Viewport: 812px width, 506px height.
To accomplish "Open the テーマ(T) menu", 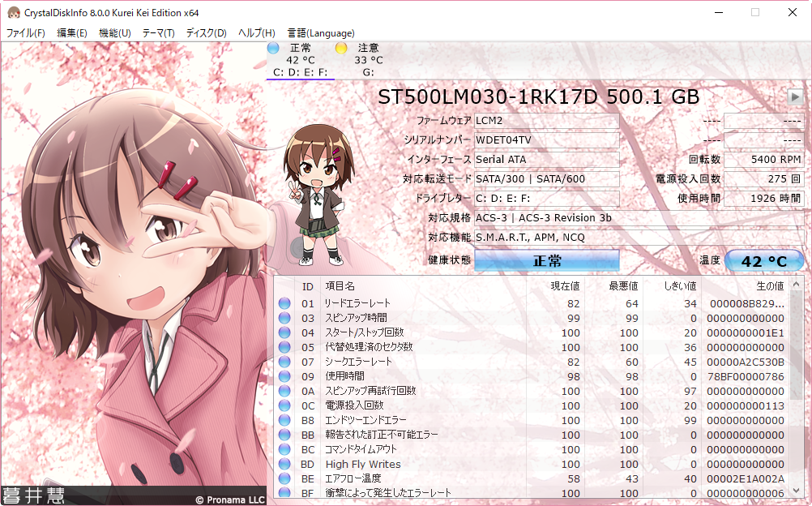I will tap(158, 33).
